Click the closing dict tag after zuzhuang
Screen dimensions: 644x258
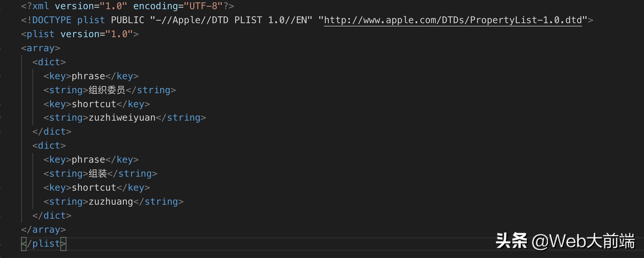tap(52, 216)
